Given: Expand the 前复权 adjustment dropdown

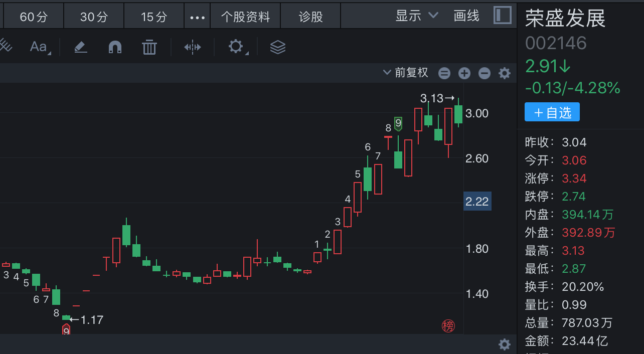Looking at the screenshot, I should click(406, 73).
